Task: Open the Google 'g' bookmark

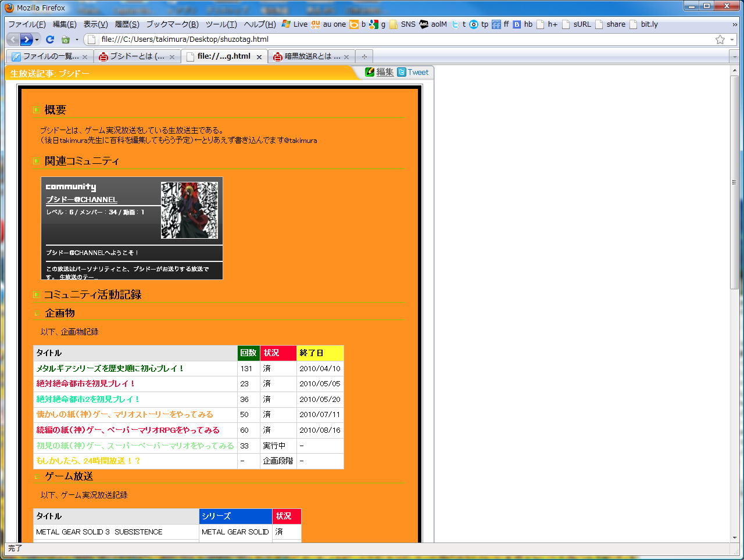Action: (x=377, y=24)
